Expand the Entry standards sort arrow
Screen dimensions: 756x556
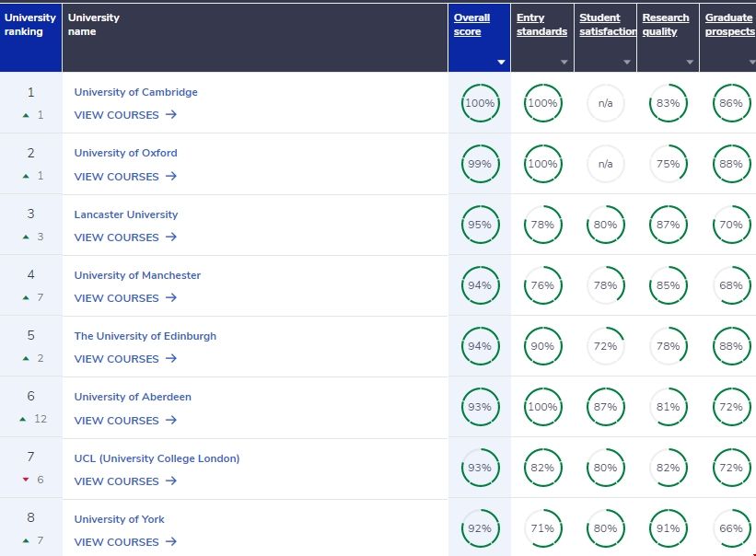[564, 63]
